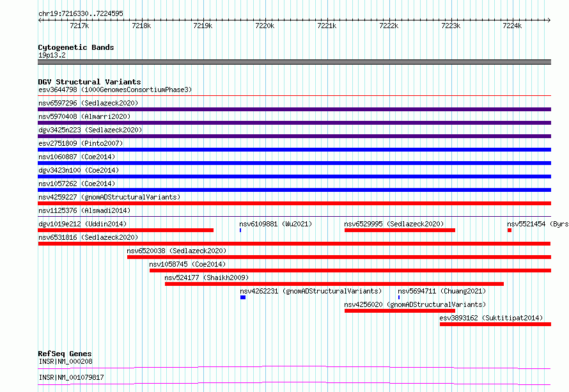Viewport: 569px width, 392px height.
Task: Click the right arrow of the coordinate ruler
Action: pyautogui.click(x=549, y=20)
